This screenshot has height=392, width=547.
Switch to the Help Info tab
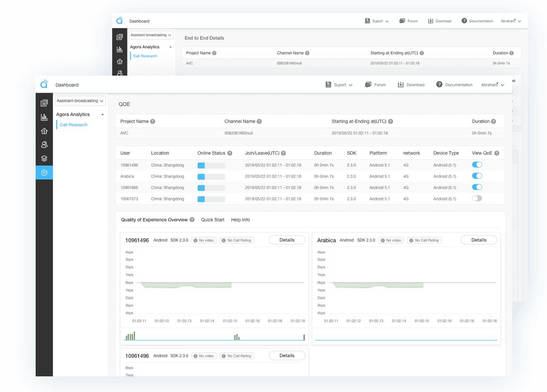coord(240,220)
